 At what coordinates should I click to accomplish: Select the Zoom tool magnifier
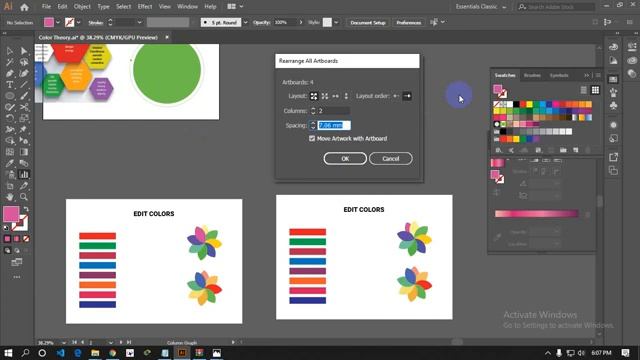click(24, 197)
